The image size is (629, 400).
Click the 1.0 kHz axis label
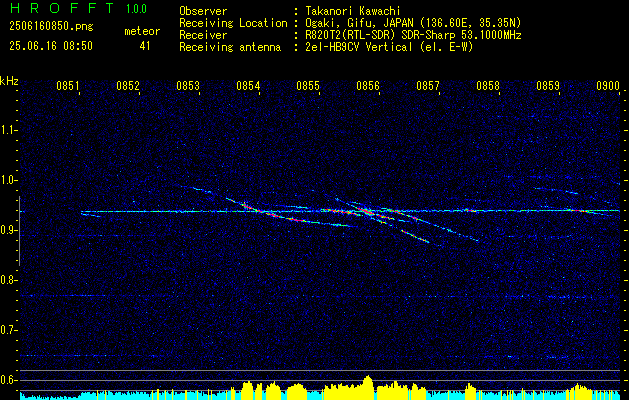7,180
